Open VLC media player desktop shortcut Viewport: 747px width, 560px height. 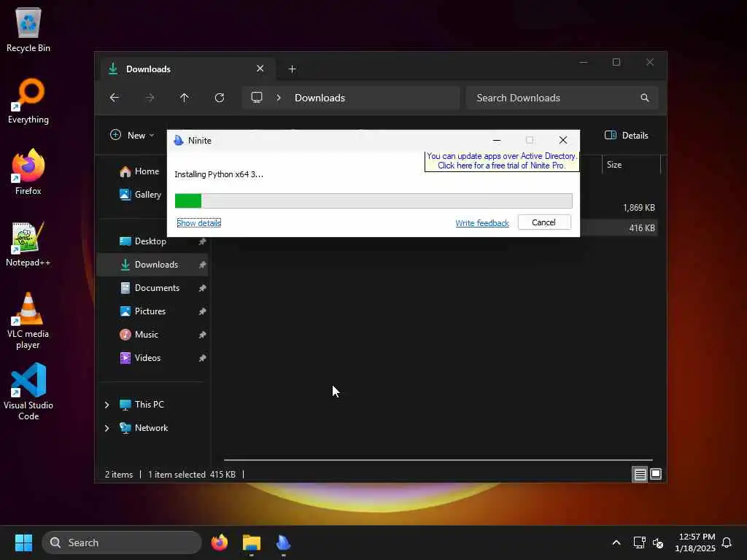click(28, 321)
